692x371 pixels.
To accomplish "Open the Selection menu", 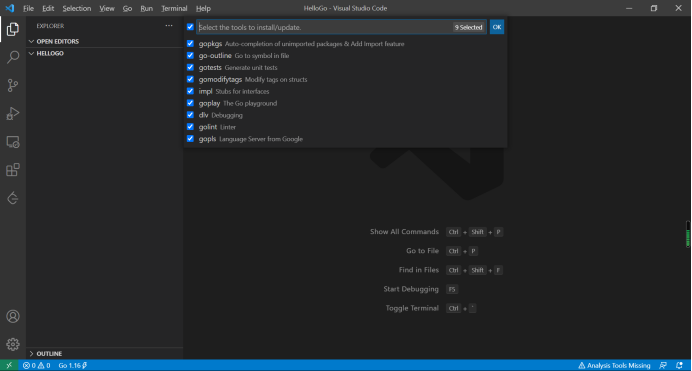I will pos(76,8).
